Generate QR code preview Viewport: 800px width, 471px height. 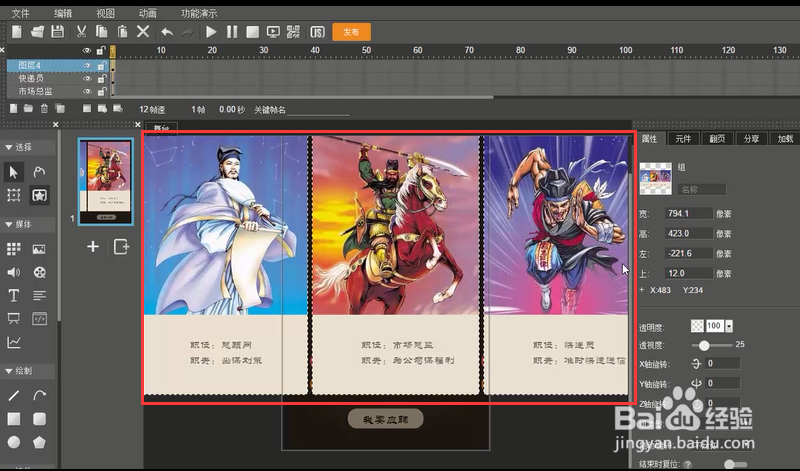click(293, 32)
